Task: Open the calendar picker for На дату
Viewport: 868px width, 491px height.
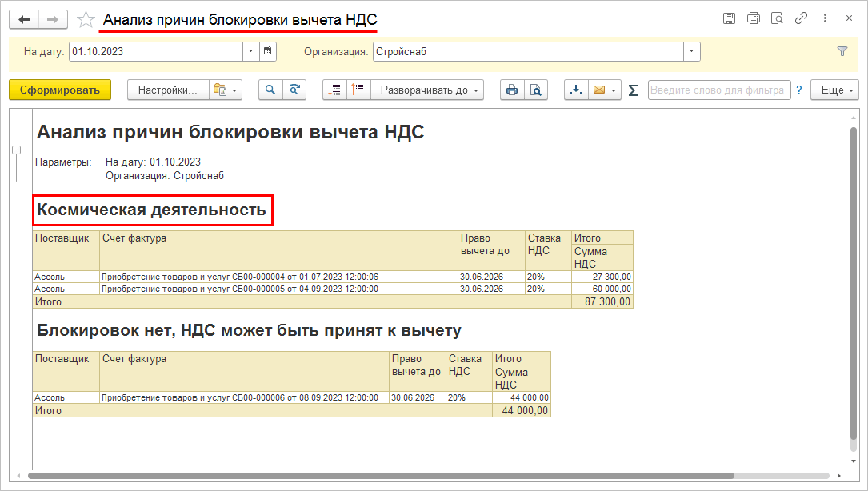Action: (268, 52)
